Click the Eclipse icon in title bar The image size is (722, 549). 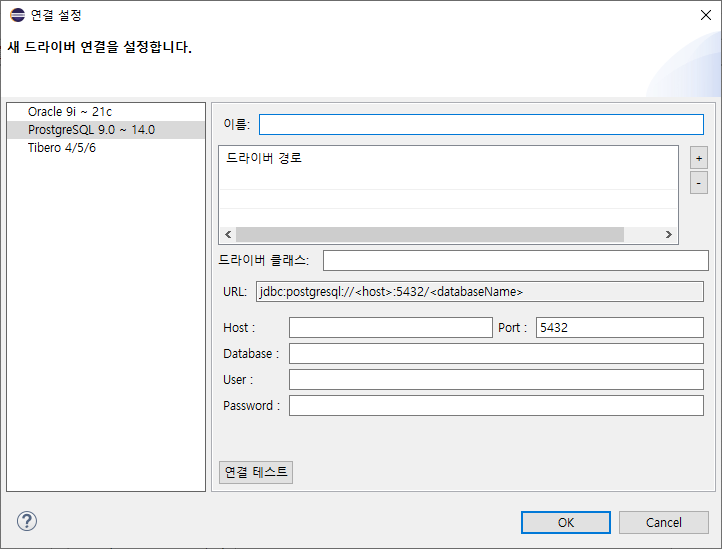point(17,15)
